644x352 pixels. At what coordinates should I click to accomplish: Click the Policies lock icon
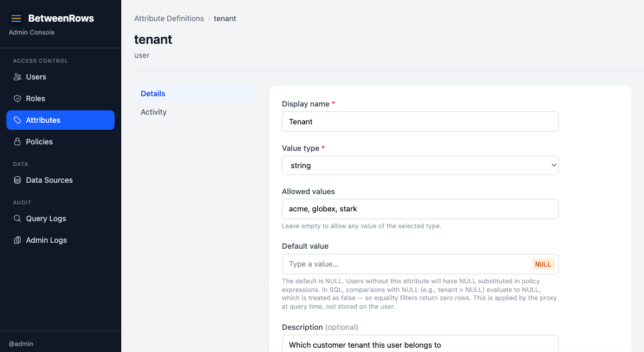pyautogui.click(x=17, y=142)
